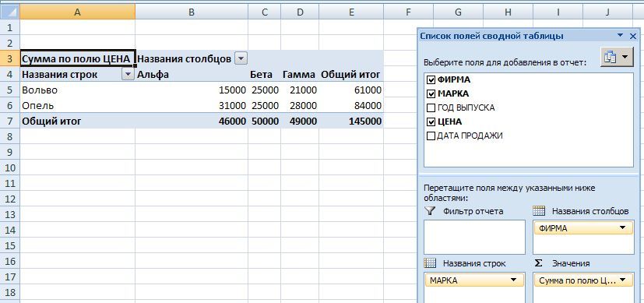Uncheck the ЦЕНА field checkbox

click(431, 122)
